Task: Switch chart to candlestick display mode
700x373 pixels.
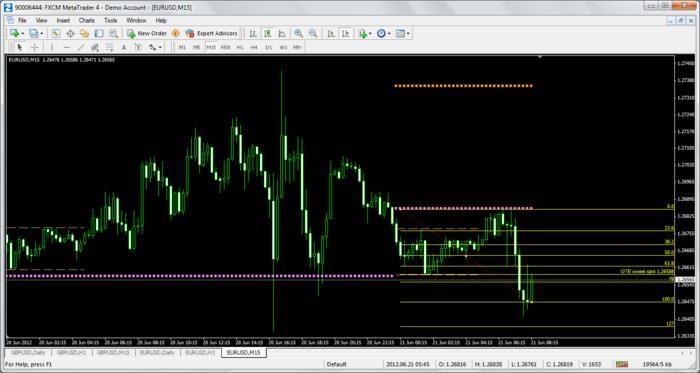Action: pyautogui.click(x=267, y=33)
